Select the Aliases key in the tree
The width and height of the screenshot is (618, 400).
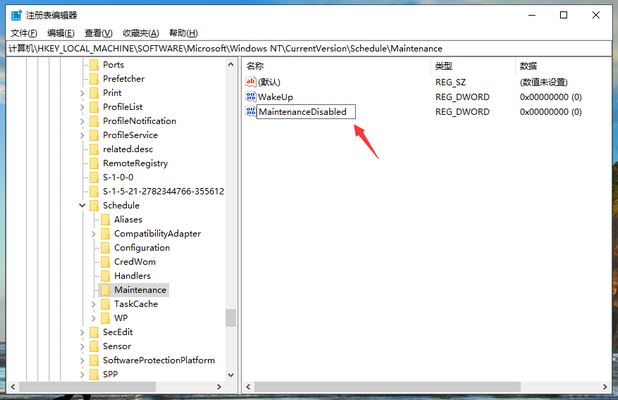click(x=128, y=219)
